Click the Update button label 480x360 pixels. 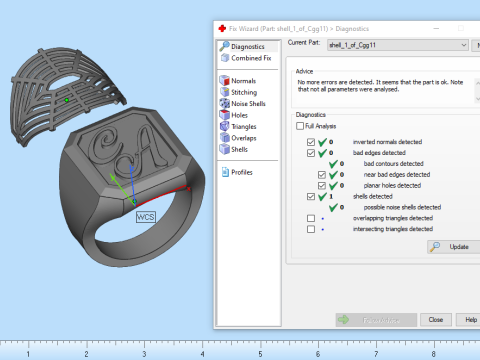point(459,247)
